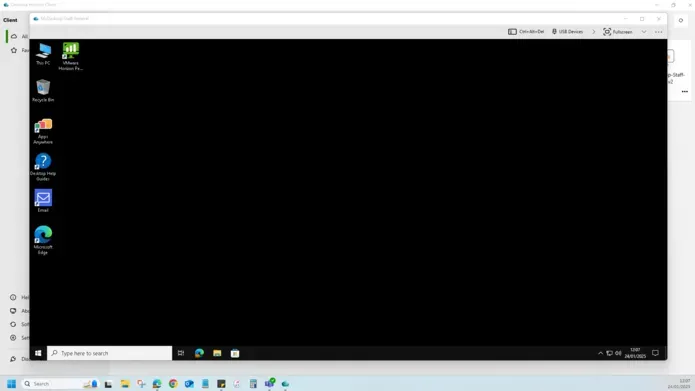This screenshot has height=391, width=695.
Task: Click the Disconnect icon in client sidebar
Action: click(13, 359)
